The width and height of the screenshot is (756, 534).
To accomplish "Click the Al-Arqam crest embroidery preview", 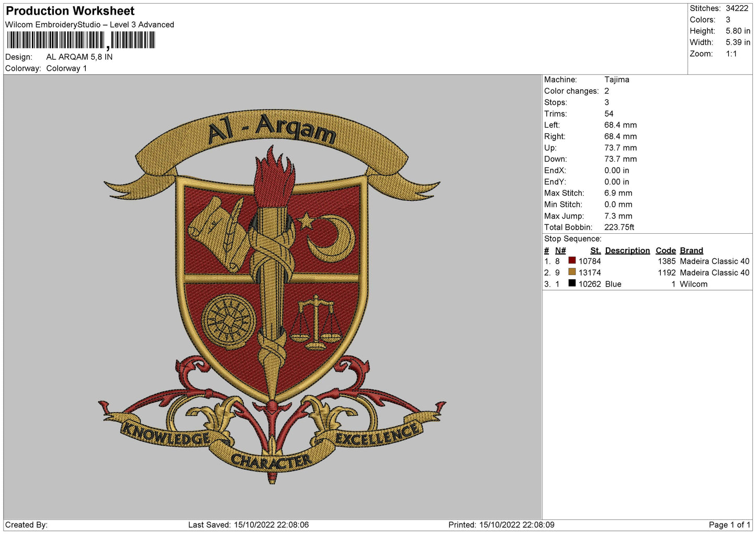I will [272, 297].
